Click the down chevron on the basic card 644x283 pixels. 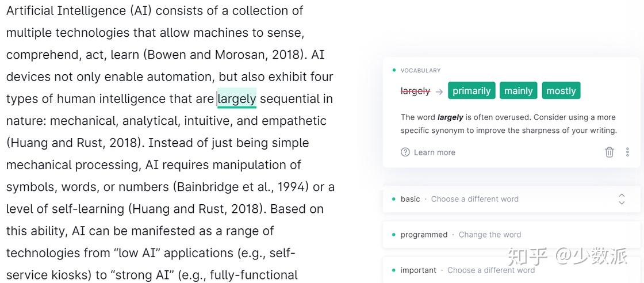point(622,203)
